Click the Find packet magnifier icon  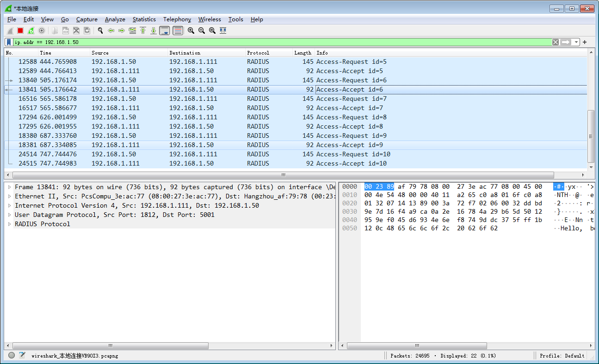pyautogui.click(x=100, y=31)
